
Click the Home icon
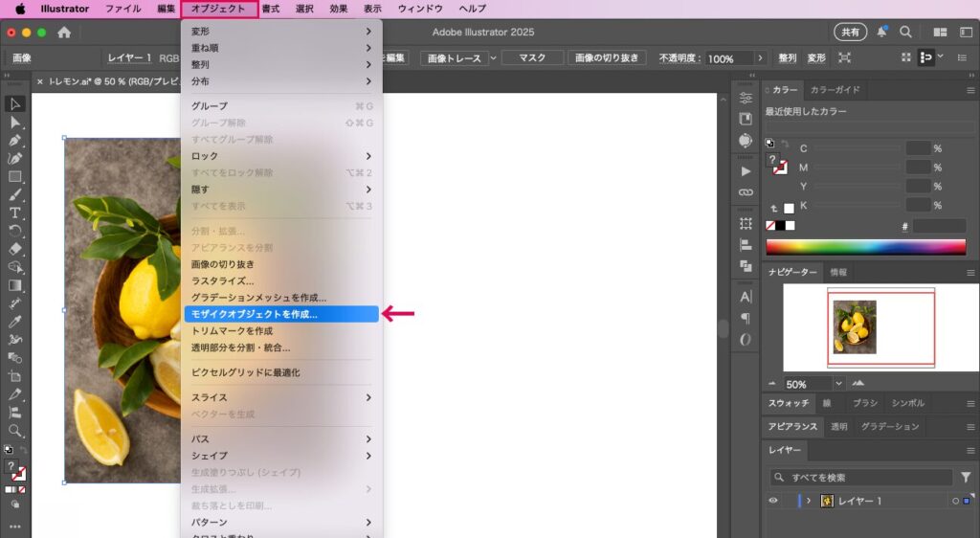click(x=64, y=33)
